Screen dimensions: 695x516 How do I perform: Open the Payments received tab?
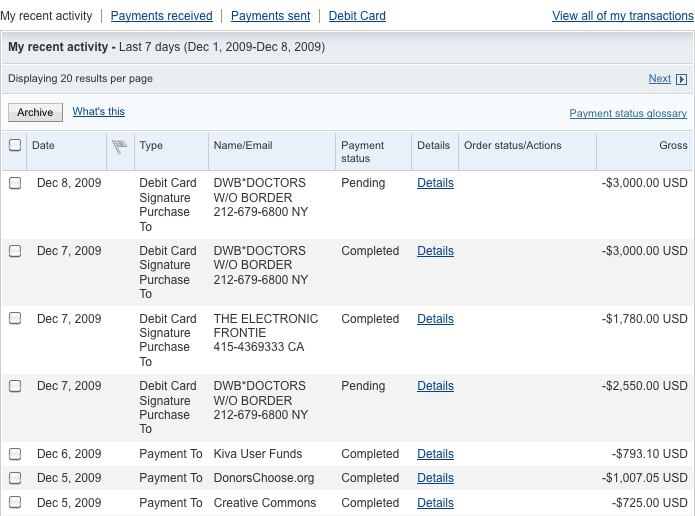tap(161, 16)
